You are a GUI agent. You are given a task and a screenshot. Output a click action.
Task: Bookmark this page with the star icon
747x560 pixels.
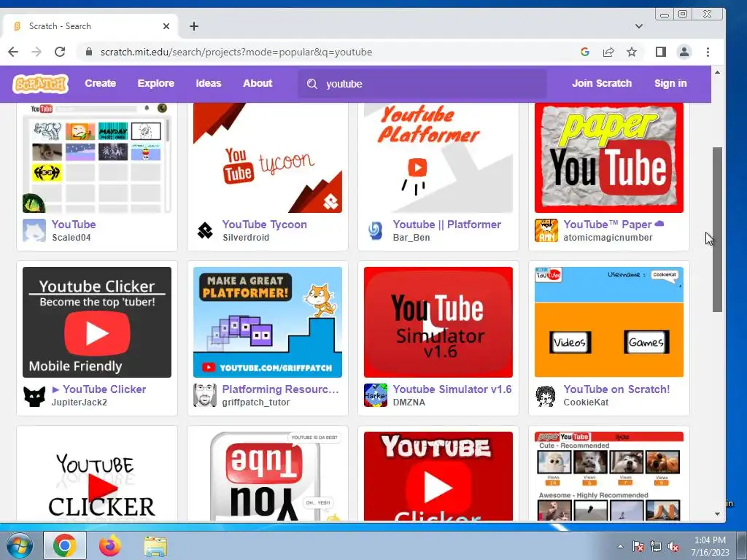[x=632, y=52]
